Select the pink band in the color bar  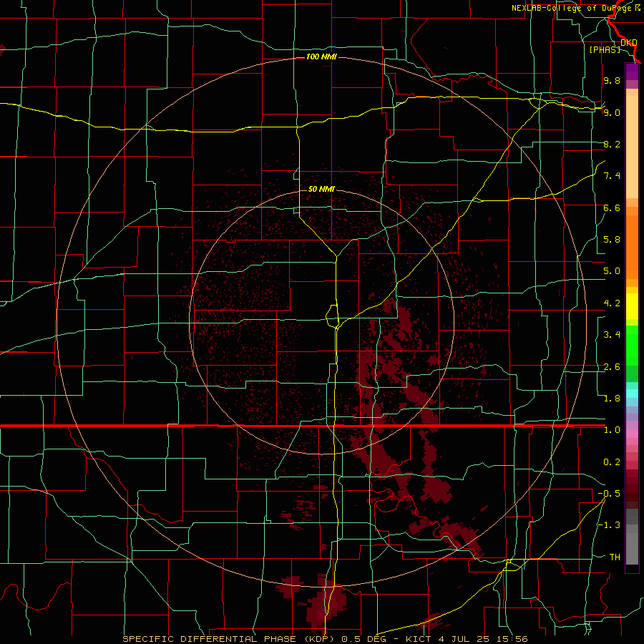coord(632,434)
